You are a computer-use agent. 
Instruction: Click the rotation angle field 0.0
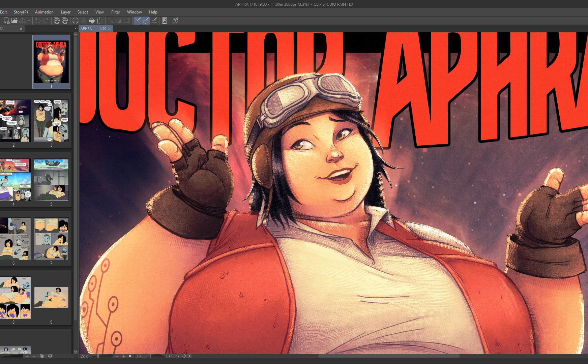pyautogui.click(x=138, y=356)
